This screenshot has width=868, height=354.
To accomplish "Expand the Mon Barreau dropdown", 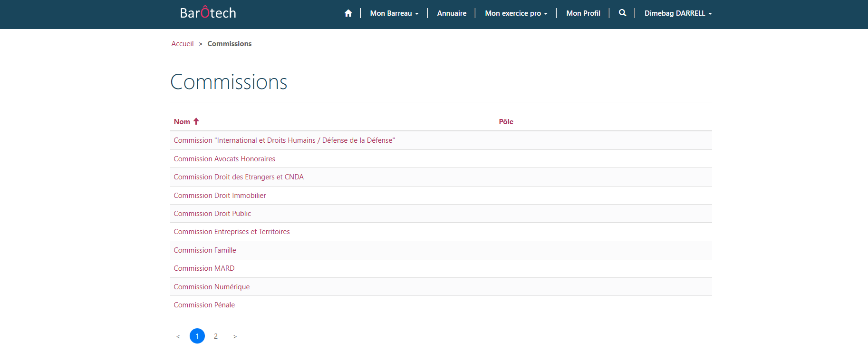I will pyautogui.click(x=394, y=13).
